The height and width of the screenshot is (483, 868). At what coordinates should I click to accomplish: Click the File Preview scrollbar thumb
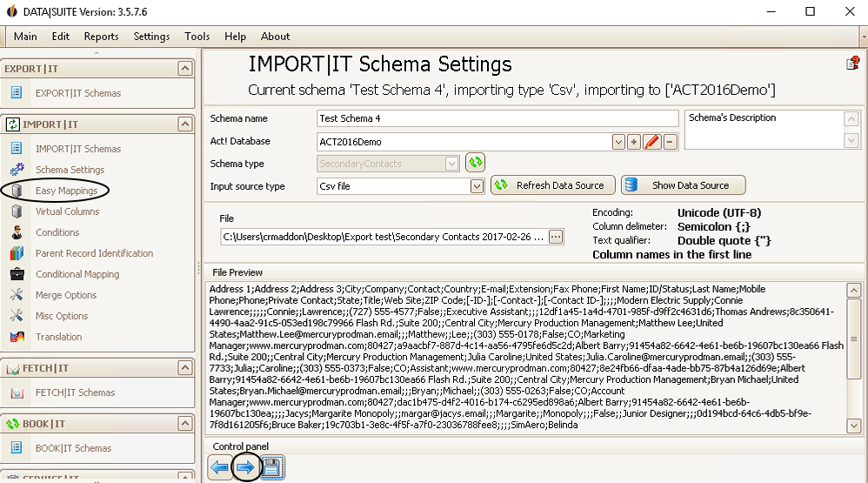[x=853, y=339]
